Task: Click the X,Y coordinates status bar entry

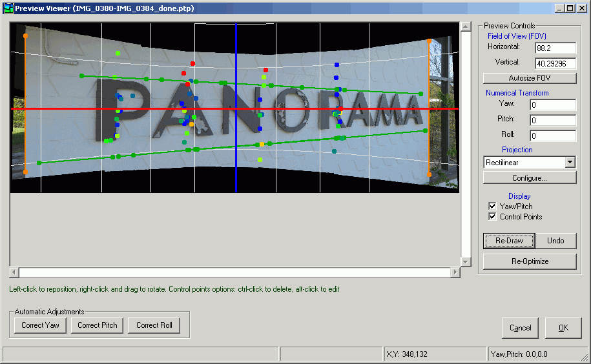Action: tap(434, 354)
